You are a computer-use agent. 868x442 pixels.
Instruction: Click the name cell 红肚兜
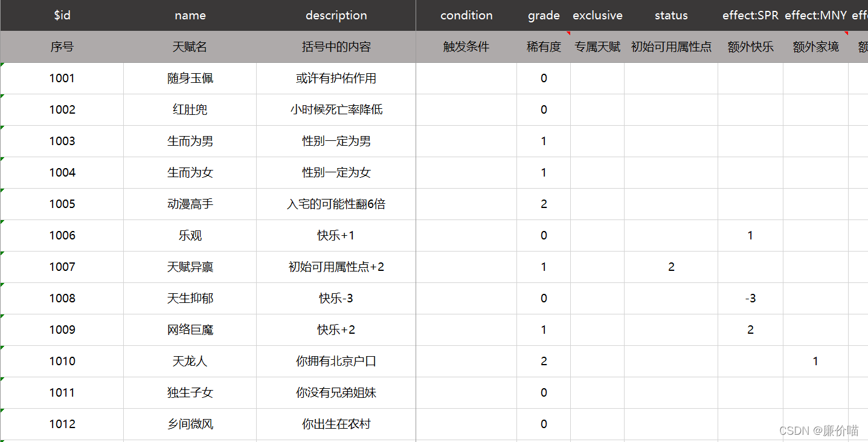[190, 109]
